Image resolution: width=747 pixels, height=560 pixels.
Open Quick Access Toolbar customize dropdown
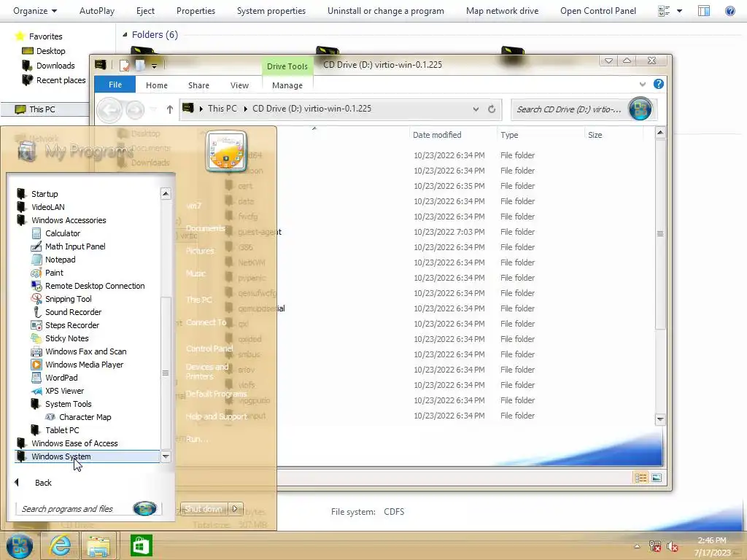point(155,66)
